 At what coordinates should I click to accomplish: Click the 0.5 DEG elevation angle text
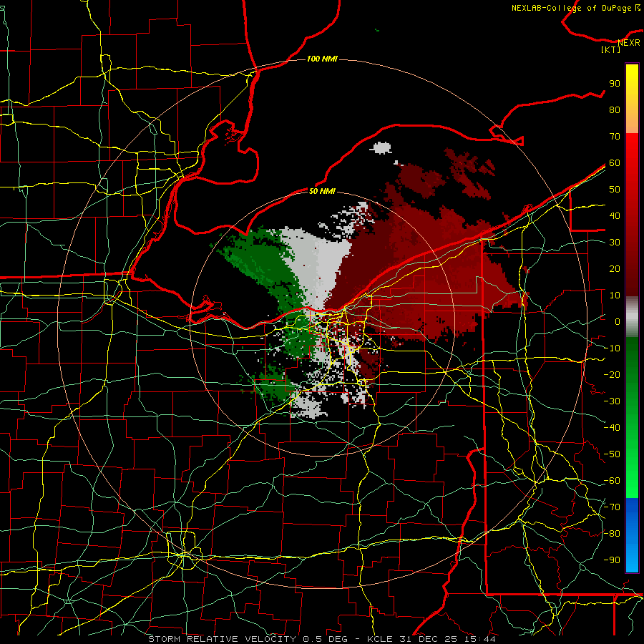(x=325, y=639)
